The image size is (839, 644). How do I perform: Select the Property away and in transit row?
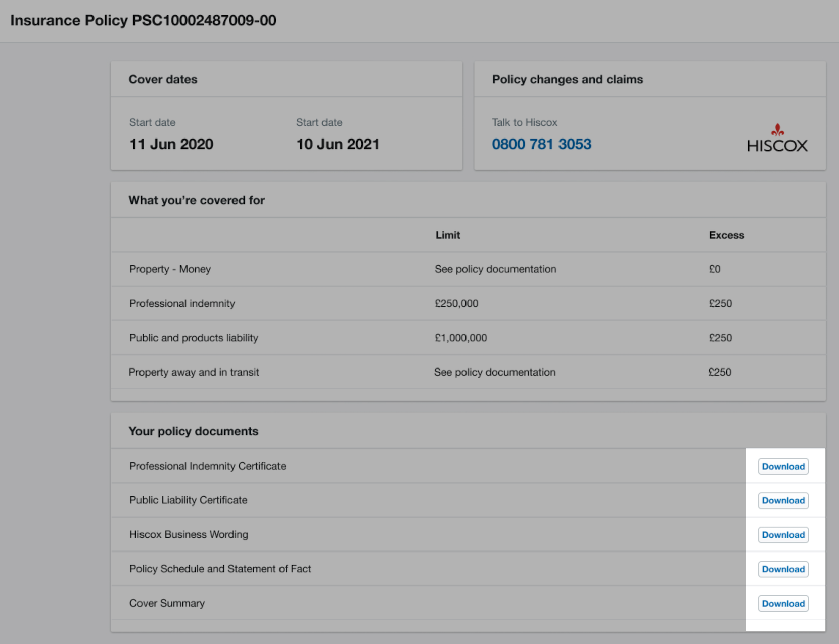coord(194,372)
